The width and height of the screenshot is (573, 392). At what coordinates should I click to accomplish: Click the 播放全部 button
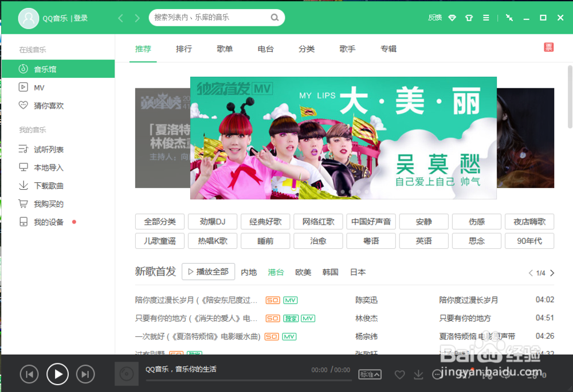[208, 272]
